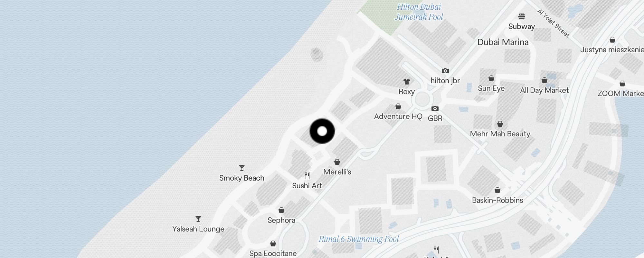Click the Merelli's shopping bag icon
The height and width of the screenshot is (258, 644).
pos(337,162)
